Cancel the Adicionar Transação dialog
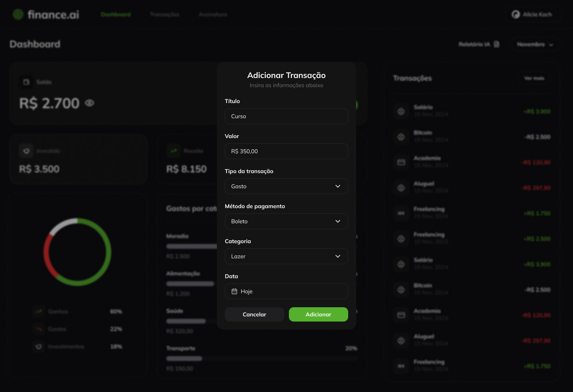Image resolution: width=573 pixels, height=392 pixels. click(254, 314)
